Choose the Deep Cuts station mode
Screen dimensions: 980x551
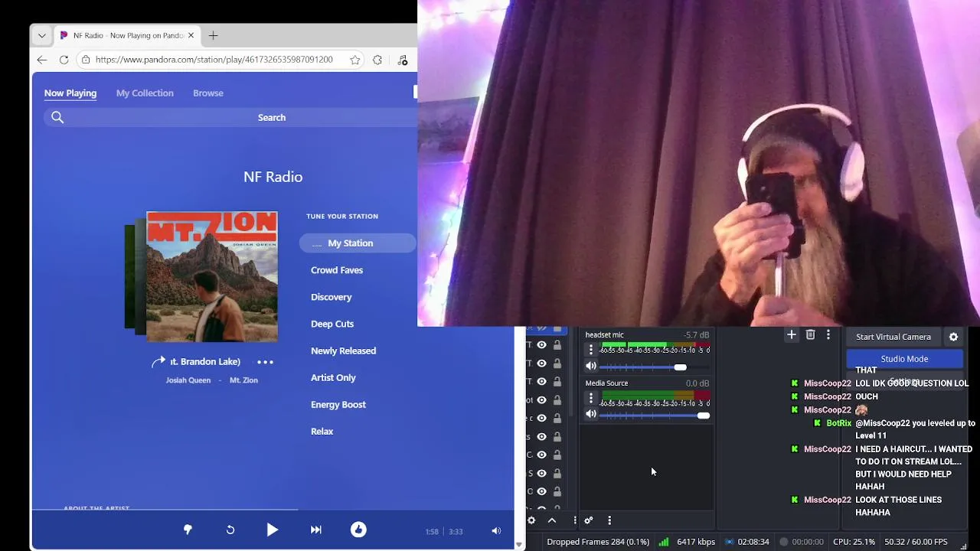332,324
